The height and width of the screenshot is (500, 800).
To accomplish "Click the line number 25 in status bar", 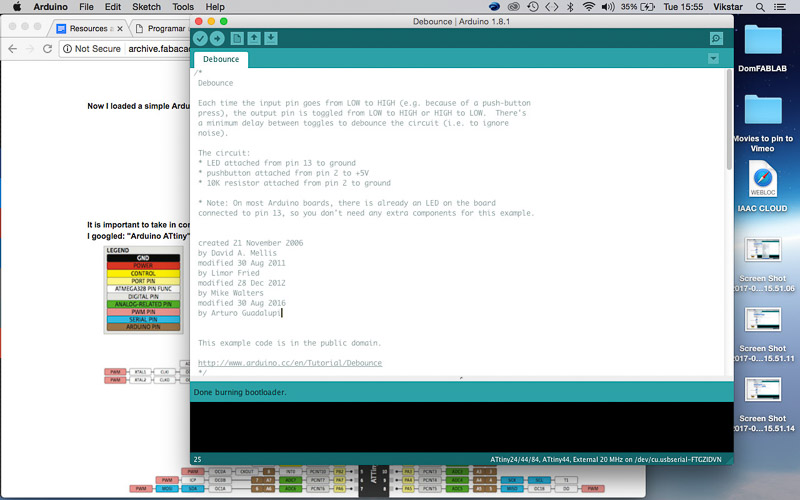I will [197, 459].
